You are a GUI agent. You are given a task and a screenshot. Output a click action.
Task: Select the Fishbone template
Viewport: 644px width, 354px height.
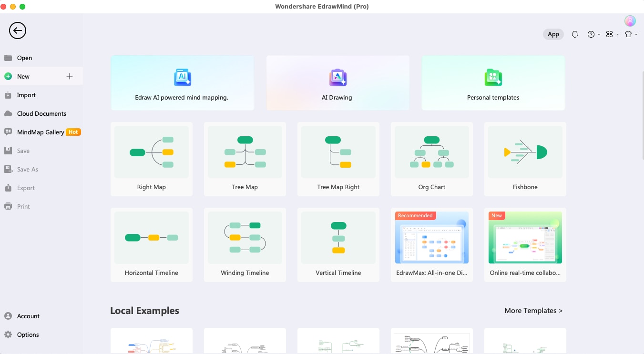(x=525, y=159)
